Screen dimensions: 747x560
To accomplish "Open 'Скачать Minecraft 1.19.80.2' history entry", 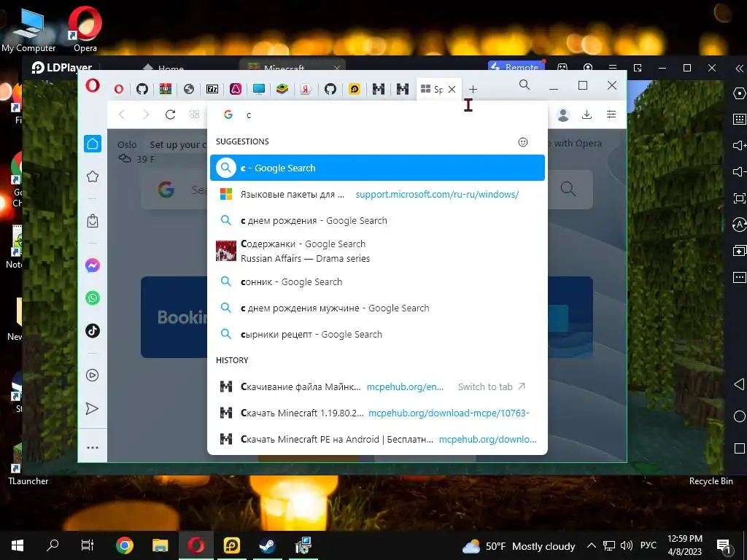I will coord(377,413).
